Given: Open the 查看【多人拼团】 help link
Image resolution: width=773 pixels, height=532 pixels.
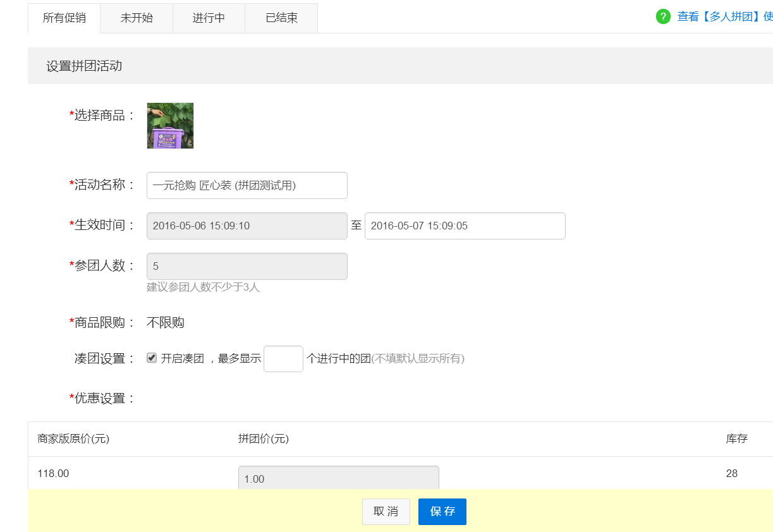Looking at the screenshot, I should [x=725, y=16].
